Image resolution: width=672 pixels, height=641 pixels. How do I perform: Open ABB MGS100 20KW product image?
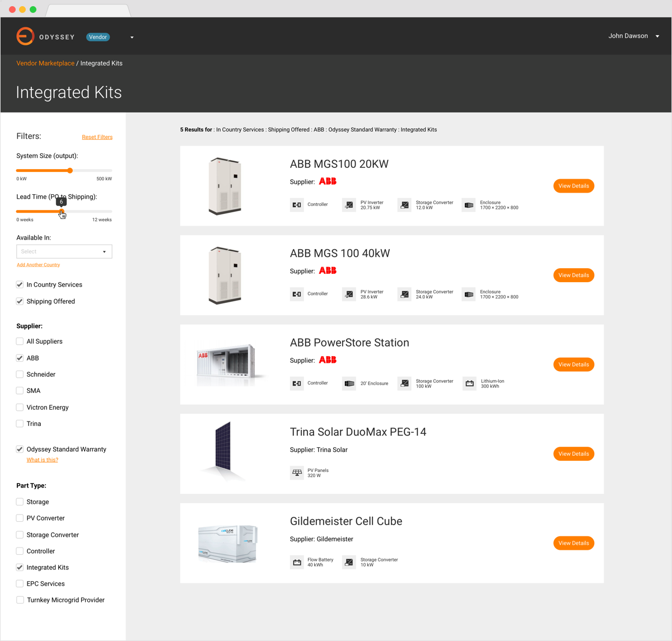225,186
